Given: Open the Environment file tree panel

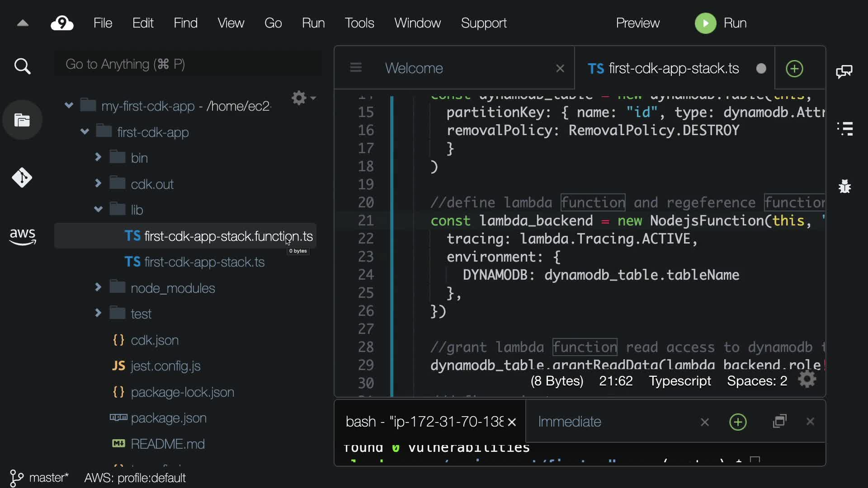Looking at the screenshot, I should (22, 120).
